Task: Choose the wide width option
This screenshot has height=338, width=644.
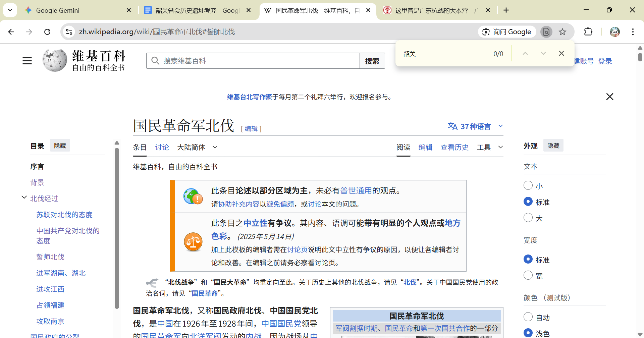Action: [528, 275]
